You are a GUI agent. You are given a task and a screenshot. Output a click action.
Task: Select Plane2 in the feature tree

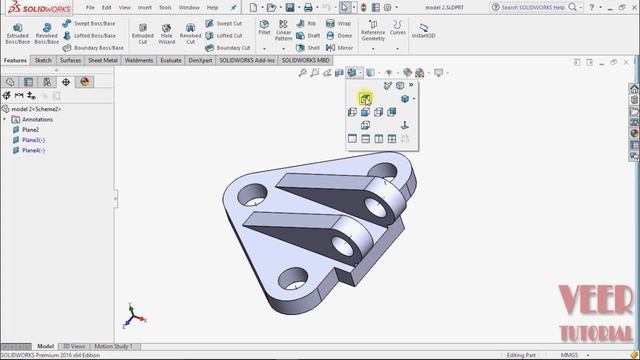coord(31,130)
